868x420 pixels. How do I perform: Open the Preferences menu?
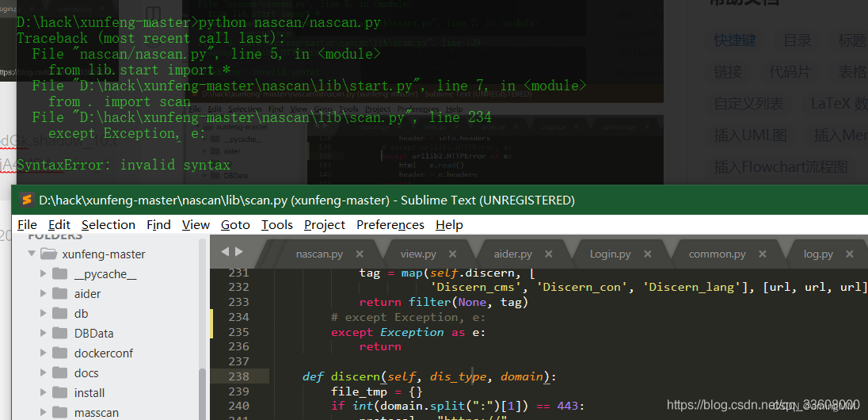pyautogui.click(x=390, y=225)
